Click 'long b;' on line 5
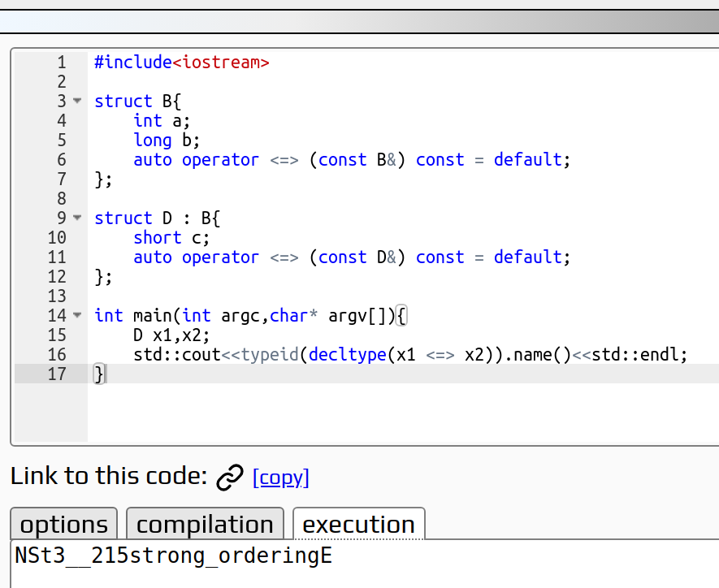Image resolution: width=719 pixels, height=588 pixels. (x=167, y=141)
